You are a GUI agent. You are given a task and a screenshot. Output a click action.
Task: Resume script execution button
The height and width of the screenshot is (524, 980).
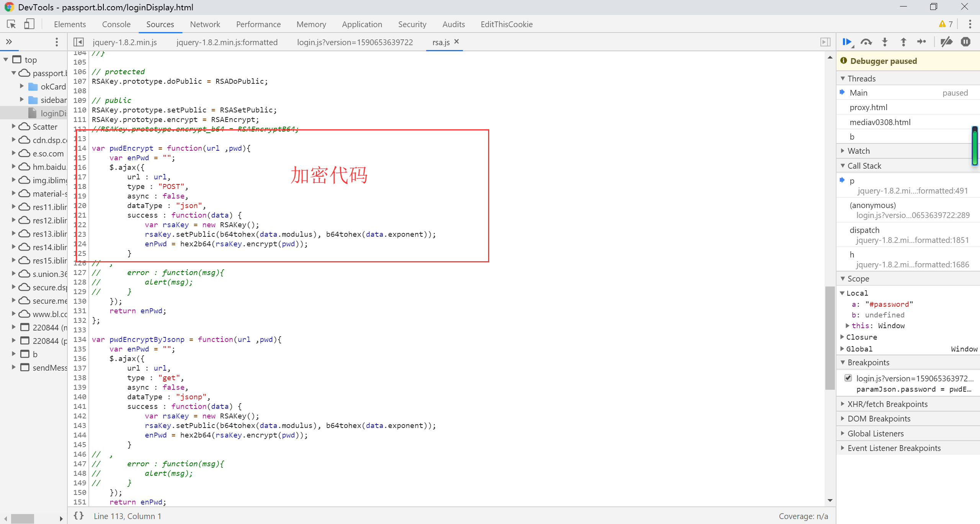pos(847,42)
